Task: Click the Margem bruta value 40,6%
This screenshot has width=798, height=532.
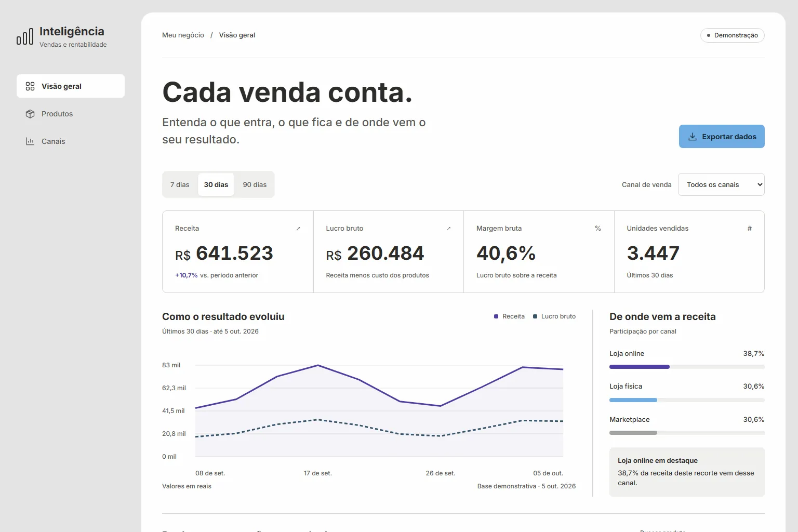Action: click(x=506, y=254)
